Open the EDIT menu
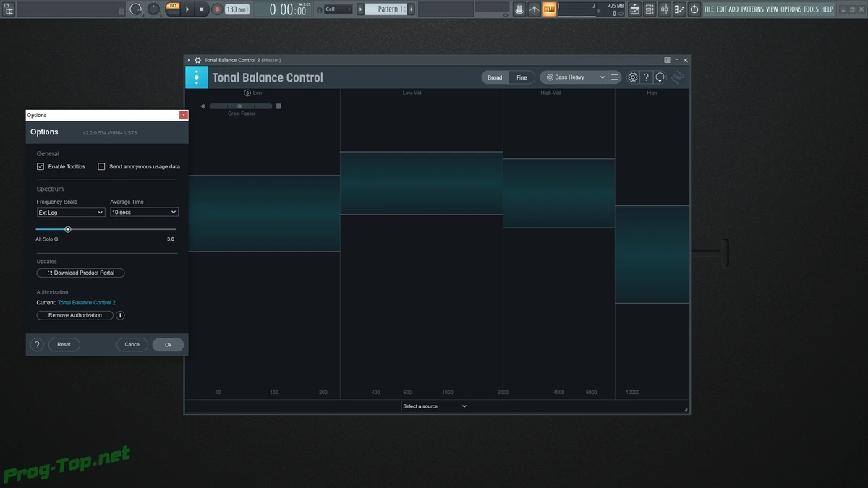868x488 pixels. (x=722, y=9)
